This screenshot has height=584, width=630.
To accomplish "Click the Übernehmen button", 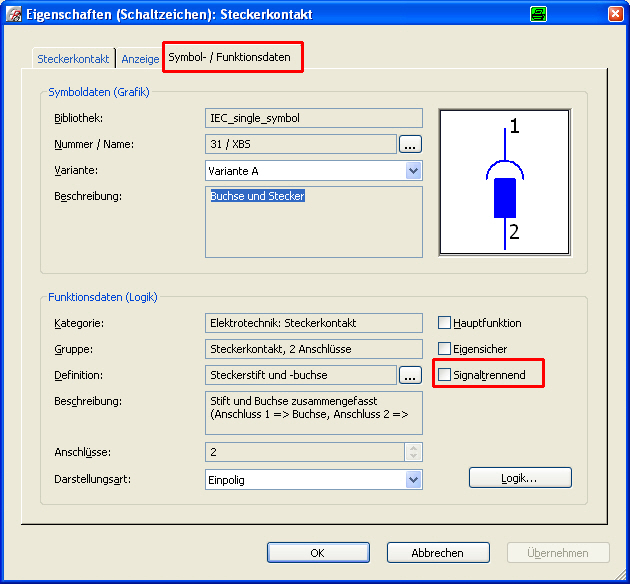I will [558, 553].
